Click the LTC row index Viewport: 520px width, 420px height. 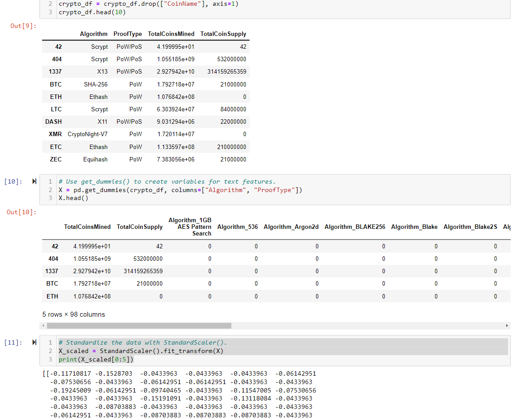tap(56, 109)
